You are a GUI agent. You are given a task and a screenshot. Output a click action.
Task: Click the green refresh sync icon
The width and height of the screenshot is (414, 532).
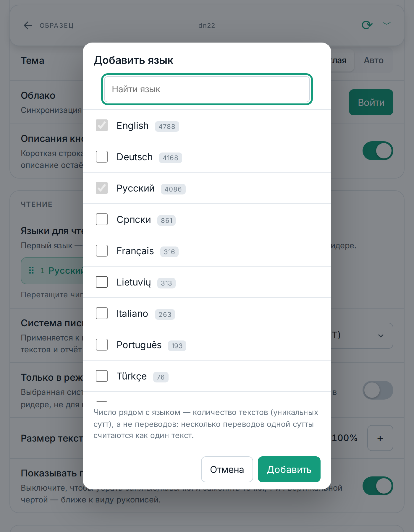tap(367, 25)
